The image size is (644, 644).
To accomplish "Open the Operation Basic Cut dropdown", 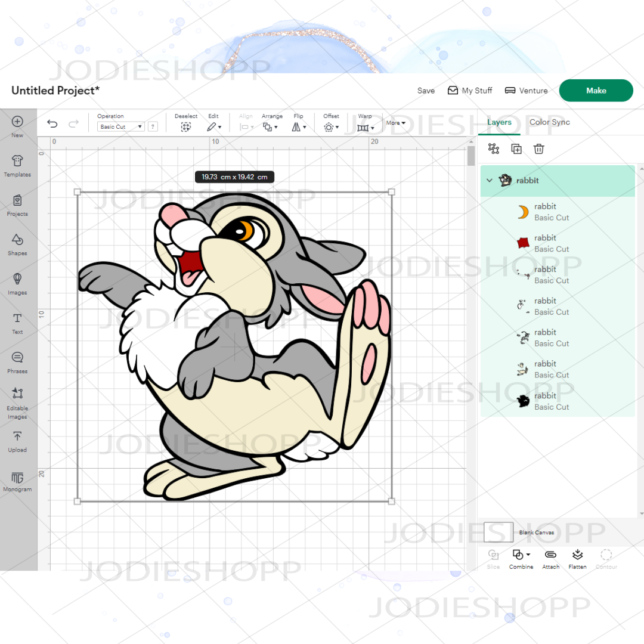I will (120, 127).
